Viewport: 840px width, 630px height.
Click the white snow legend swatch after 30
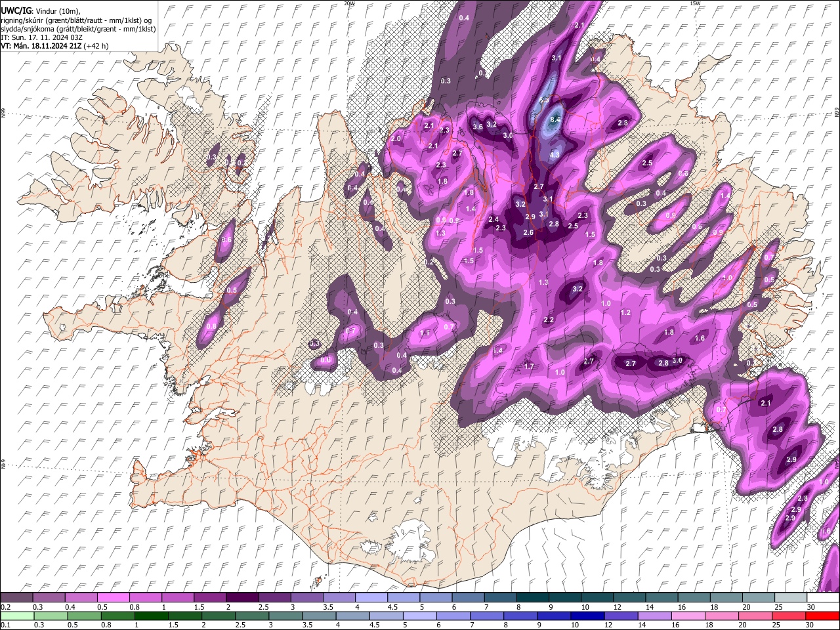(x=823, y=598)
